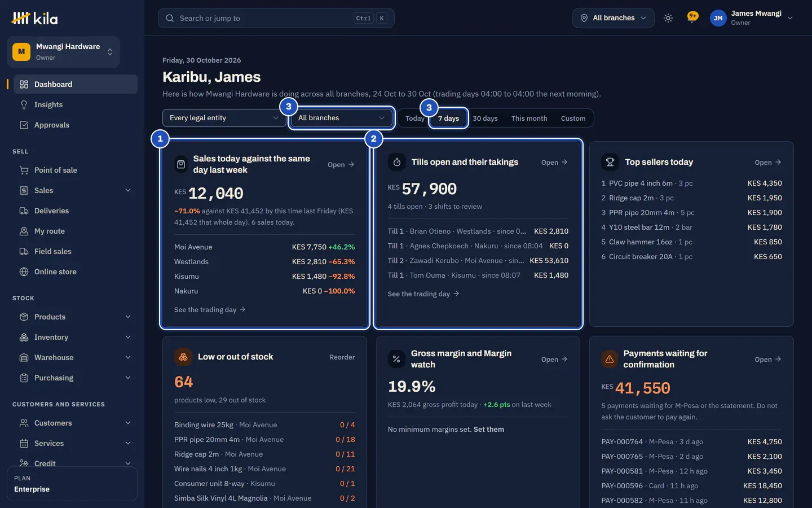
Task: Click See the trading day under tills
Action: (x=423, y=294)
